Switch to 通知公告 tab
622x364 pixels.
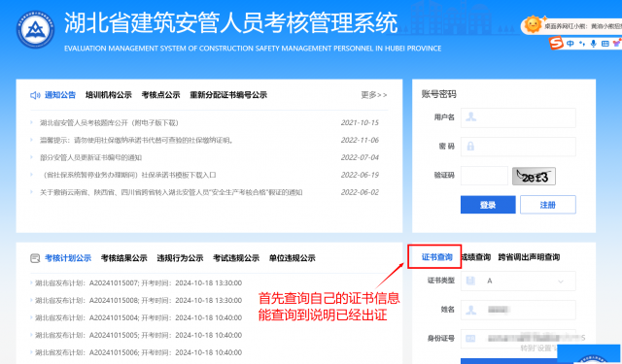(60, 95)
